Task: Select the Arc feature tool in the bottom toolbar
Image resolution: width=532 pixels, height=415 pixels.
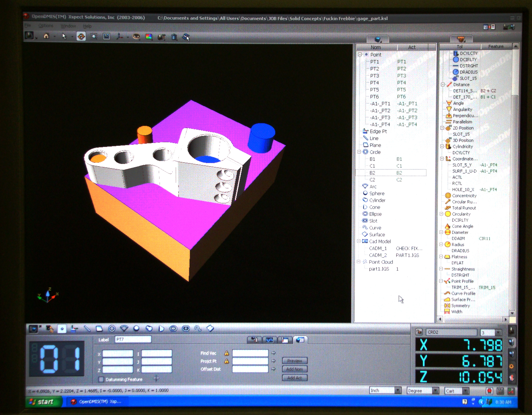Action: [124, 329]
